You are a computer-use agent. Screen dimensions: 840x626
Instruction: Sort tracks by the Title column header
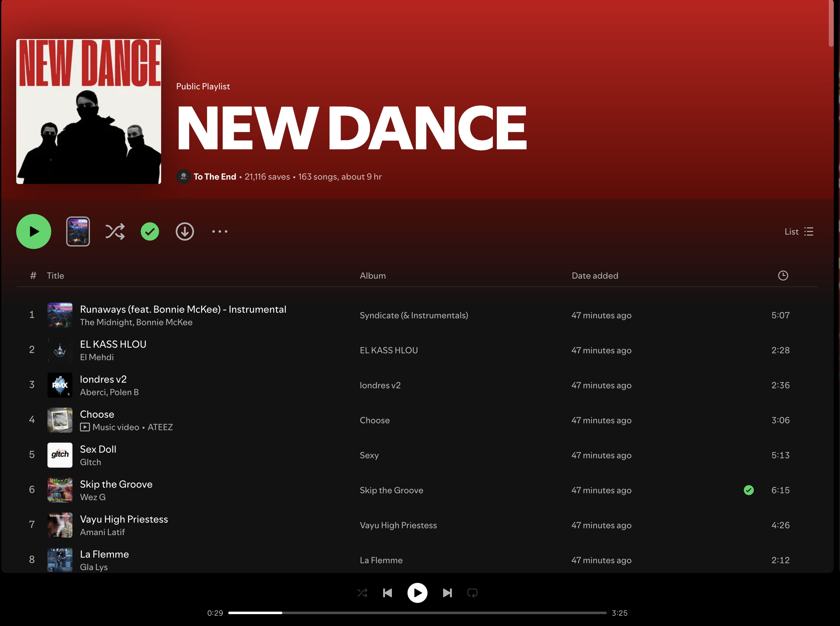(55, 276)
